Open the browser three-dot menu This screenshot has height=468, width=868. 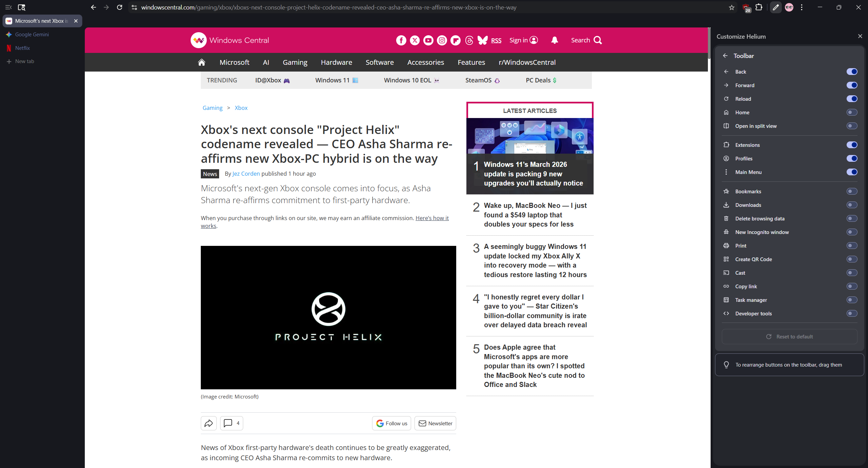(x=802, y=7)
